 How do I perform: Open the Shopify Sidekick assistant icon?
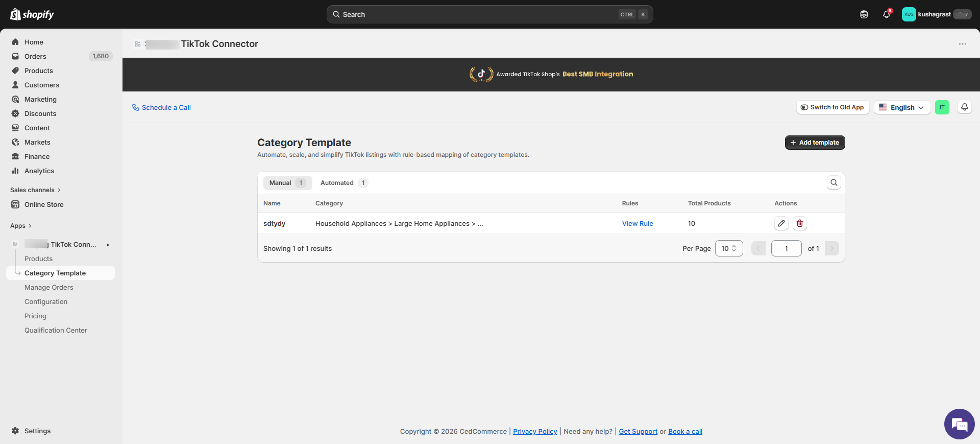click(x=864, y=14)
